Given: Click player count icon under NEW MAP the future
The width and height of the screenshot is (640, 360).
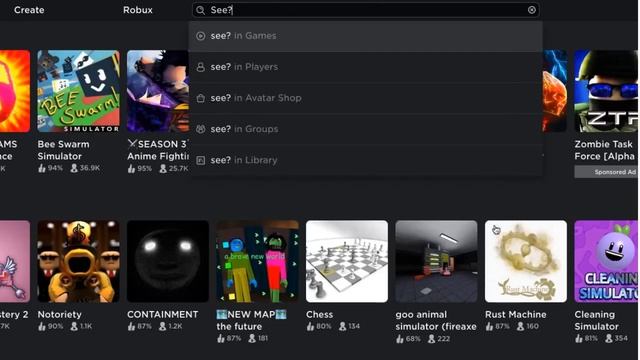Looking at the screenshot, I should point(252,338).
